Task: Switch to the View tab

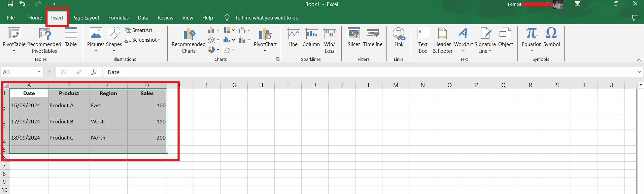Action: click(x=188, y=18)
